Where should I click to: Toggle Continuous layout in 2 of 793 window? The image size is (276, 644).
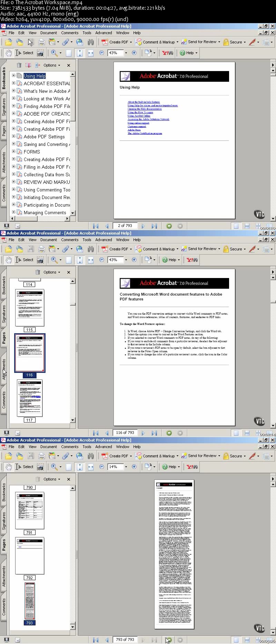point(247,226)
